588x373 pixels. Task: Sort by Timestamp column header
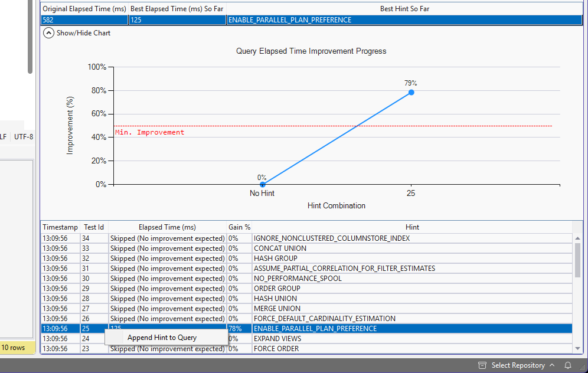pos(60,227)
